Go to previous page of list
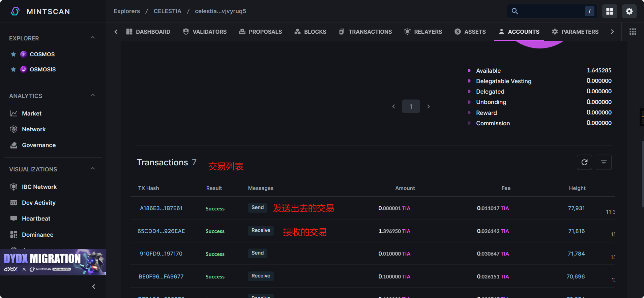Image resolution: width=644 pixels, height=298 pixels. [393, 106]
